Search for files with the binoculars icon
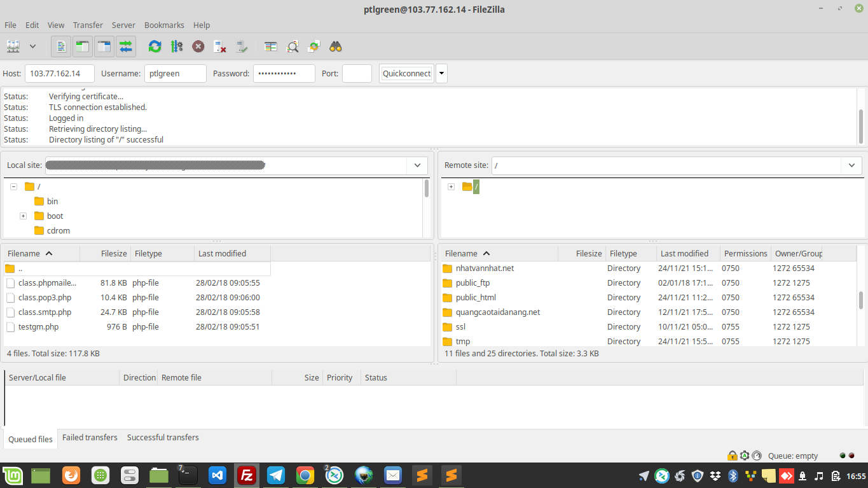 pos(336,46)
